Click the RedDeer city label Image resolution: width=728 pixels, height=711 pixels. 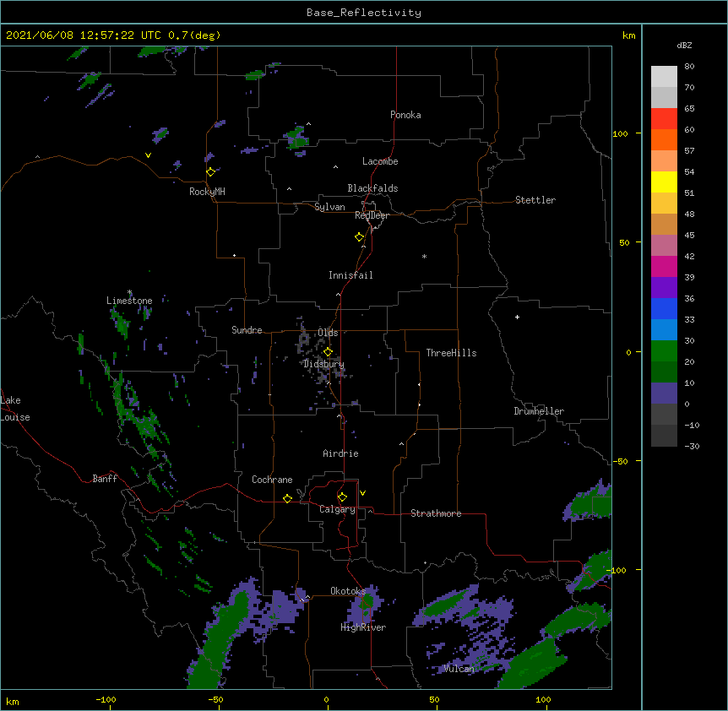(x=372, y=215)
